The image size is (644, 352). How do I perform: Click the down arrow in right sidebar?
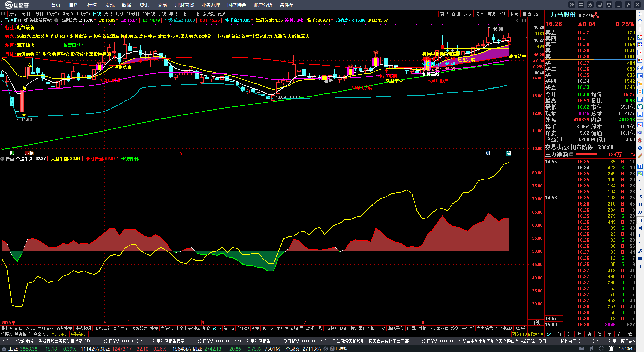coord(640,30)
